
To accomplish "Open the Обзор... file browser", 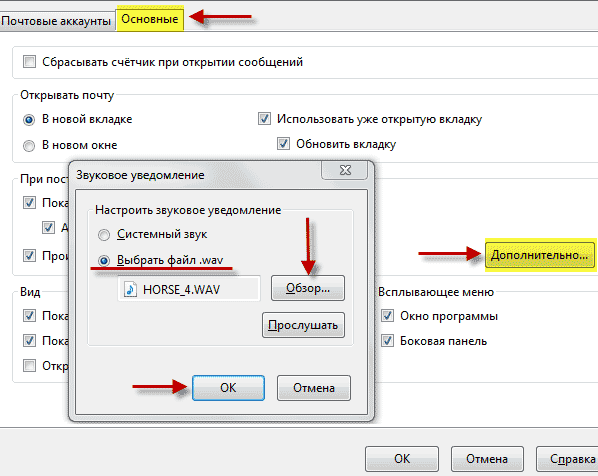I will [x=308, y=288].
